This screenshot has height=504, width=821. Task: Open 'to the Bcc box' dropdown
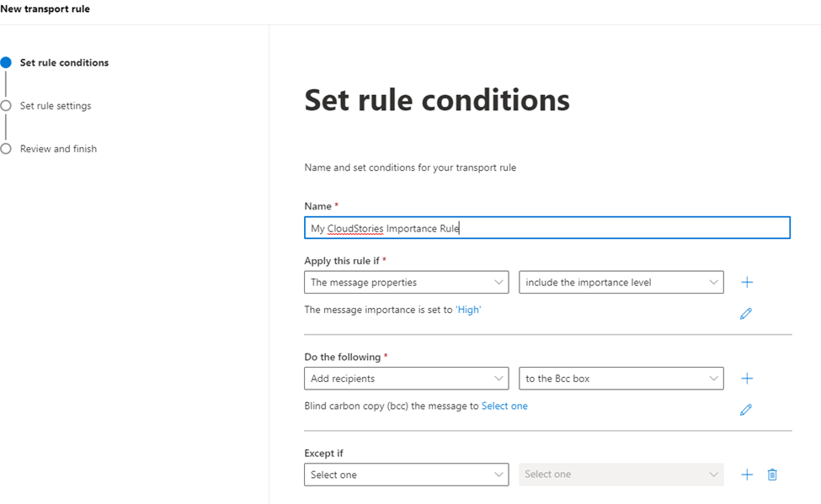621,379
